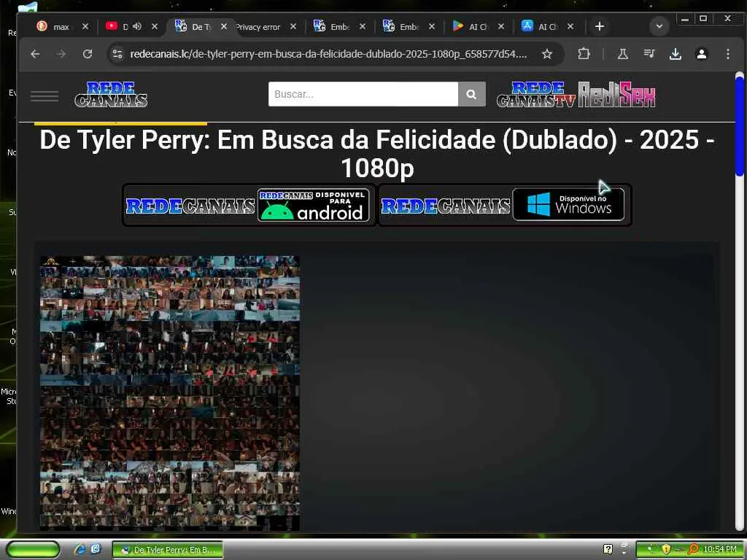Click the magnifier tray icon
The height and width of the screenshot is (560, 747).
click(x=692, y=550)
